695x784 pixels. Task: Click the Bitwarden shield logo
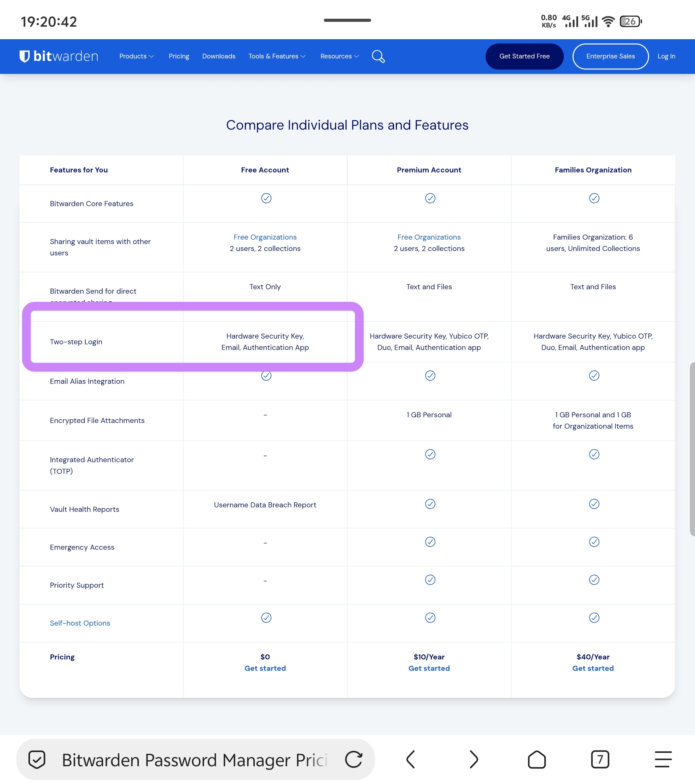click(25, 56)
